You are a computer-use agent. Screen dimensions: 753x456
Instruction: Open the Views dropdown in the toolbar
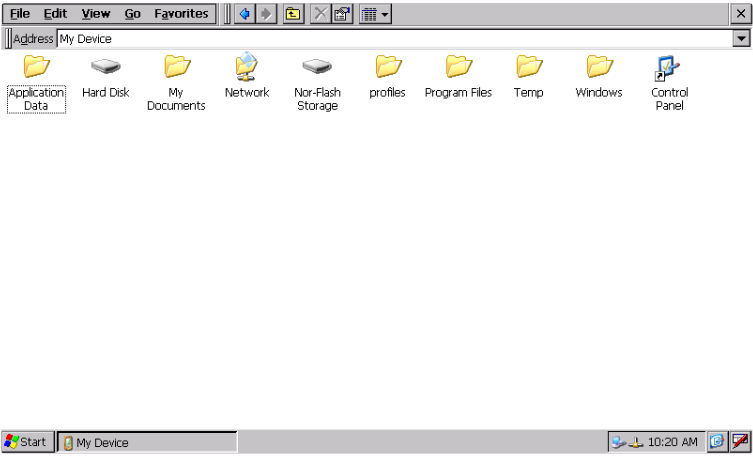375,14
